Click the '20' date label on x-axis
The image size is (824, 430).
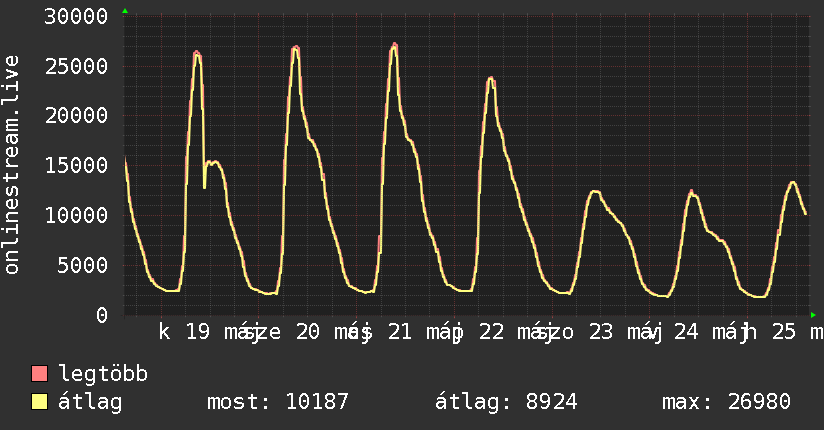(x=308, y=332)
